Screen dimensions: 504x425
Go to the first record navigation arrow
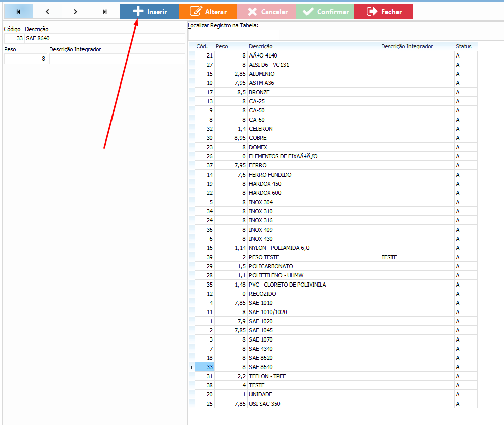18,11
